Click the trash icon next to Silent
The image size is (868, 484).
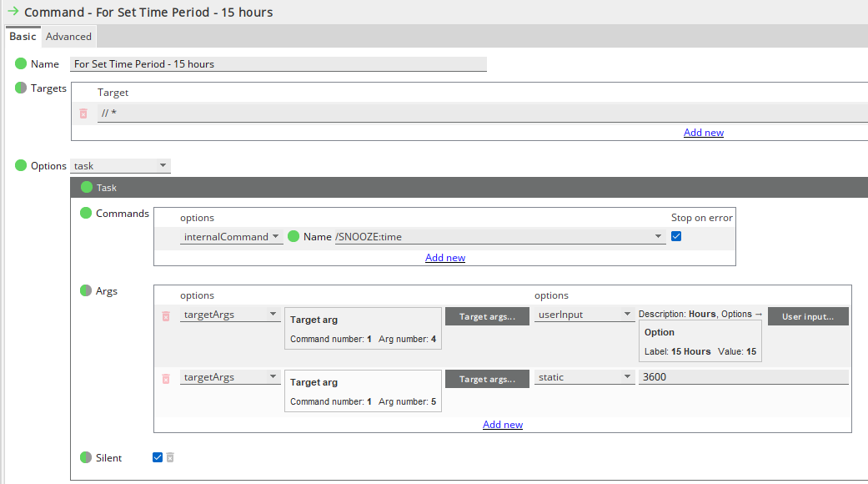(170, 457)
